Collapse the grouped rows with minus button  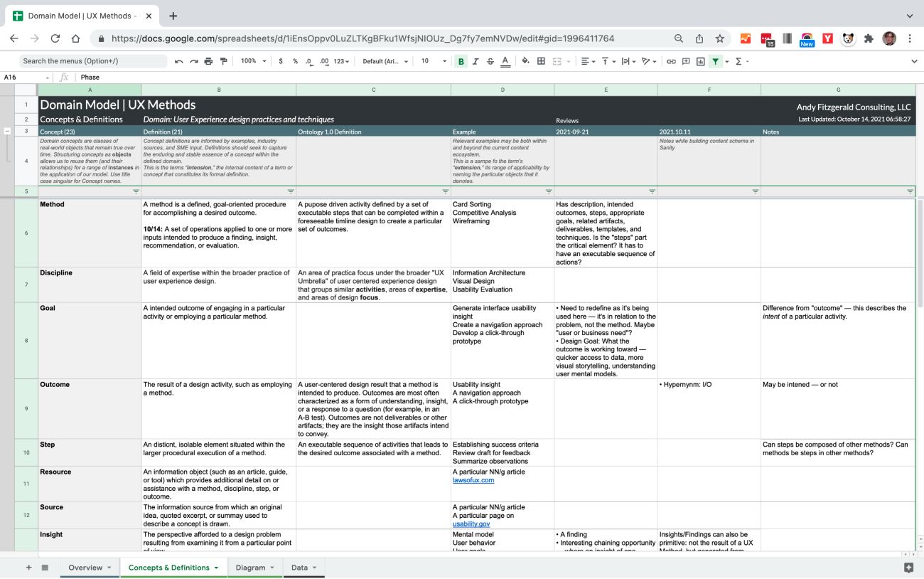point(7,131)
